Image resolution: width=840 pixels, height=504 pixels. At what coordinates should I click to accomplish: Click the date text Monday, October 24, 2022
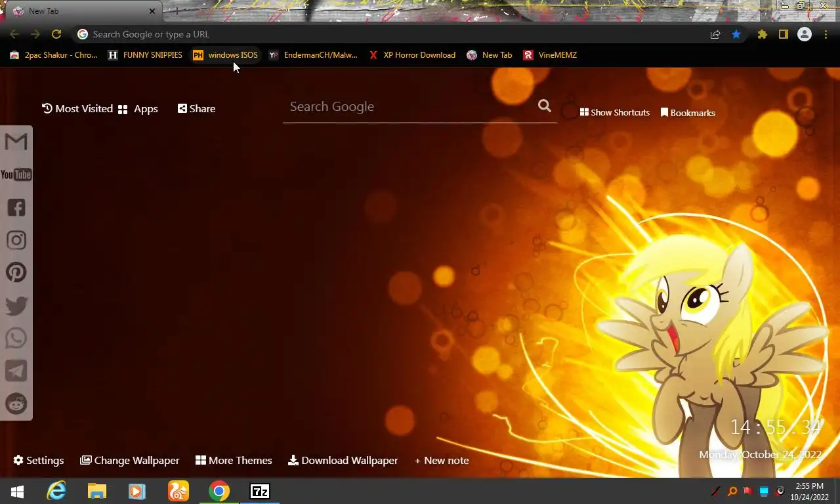click(760, 454)
